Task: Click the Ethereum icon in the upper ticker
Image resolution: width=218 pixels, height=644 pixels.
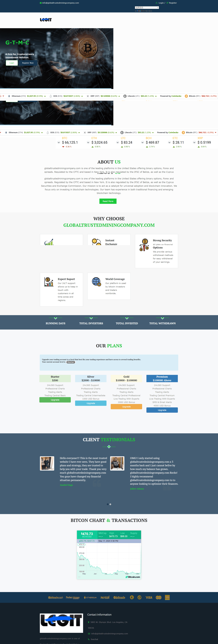Action: (x=9, y=96)
